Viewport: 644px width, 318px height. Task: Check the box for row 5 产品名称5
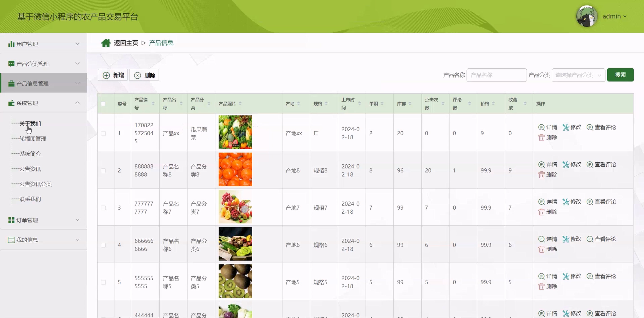103,282
